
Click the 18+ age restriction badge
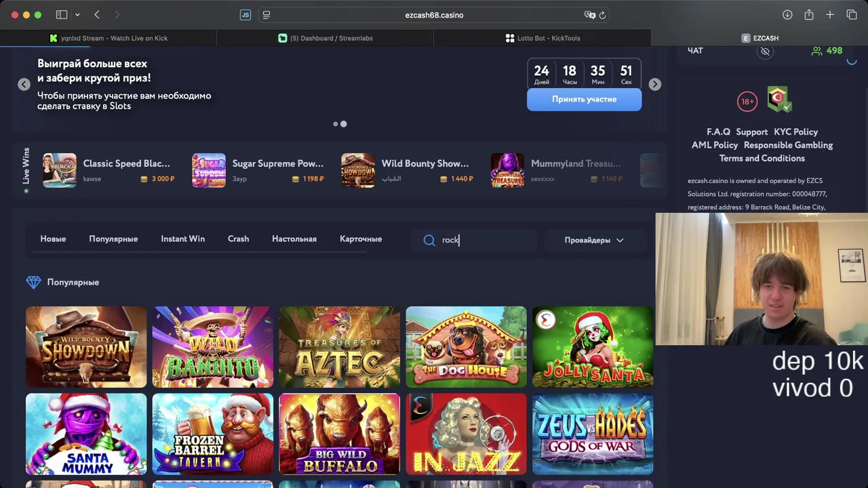[x=747, y=102]
